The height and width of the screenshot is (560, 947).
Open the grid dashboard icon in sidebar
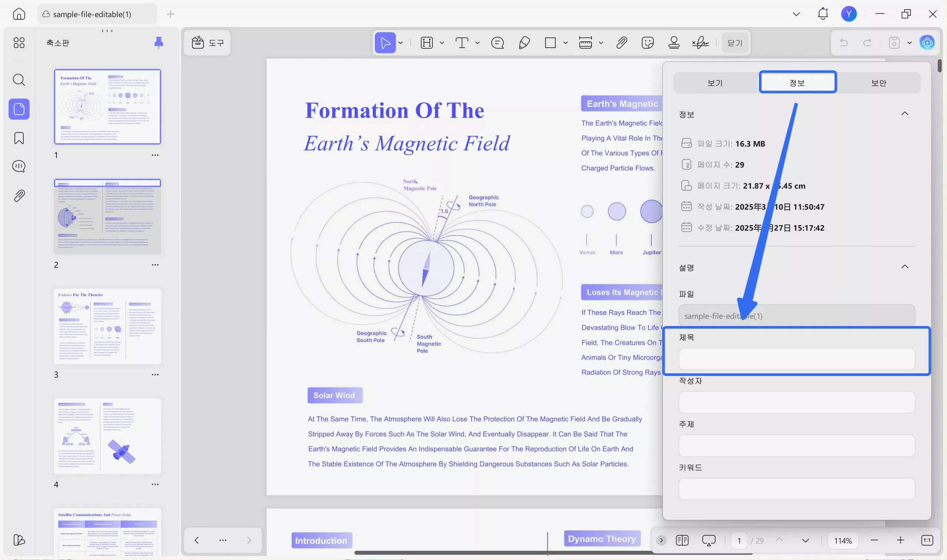(19, 43)
